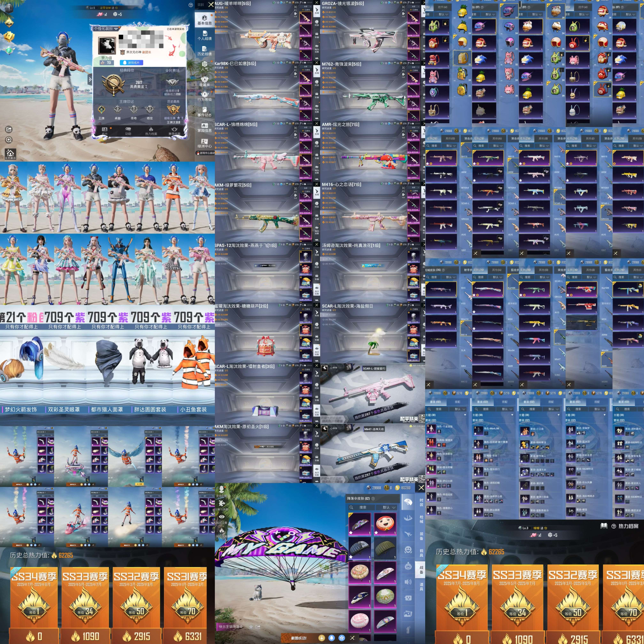Image resolution: width=644 pixels, height=644 pixels.
Task: Click the double-arrow expander beside profile card
Action: 90,79
